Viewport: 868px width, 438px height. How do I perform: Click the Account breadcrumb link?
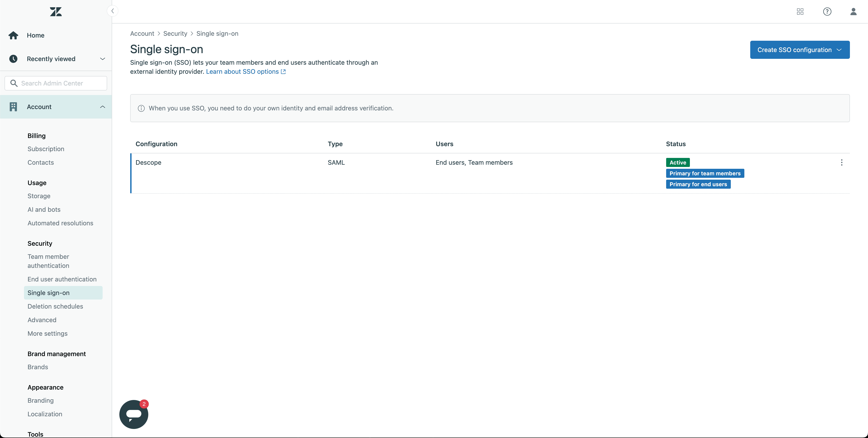pyautogui.click(x=142, y=33)
